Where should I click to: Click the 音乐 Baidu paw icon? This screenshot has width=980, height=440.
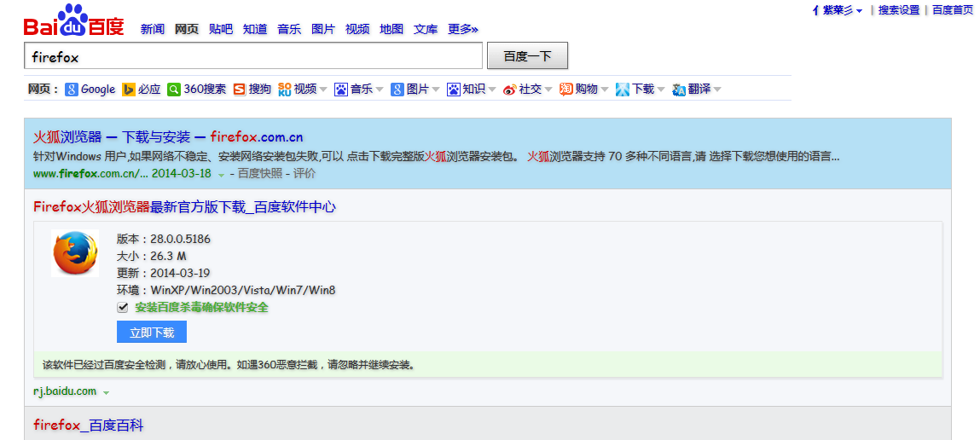coord(340,90)
